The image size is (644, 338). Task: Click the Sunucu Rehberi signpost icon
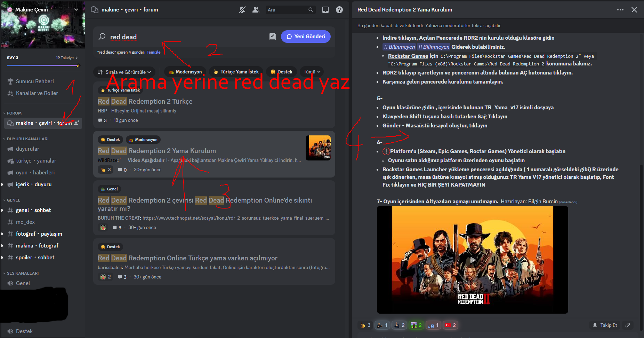[x=10, y=81]
